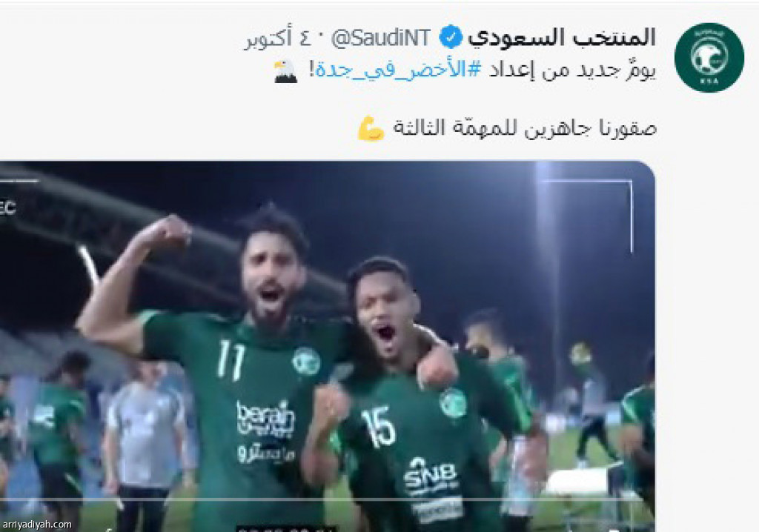Image resolution: width=759 pixels, height=532 pixels.
Task: Click the berain sponsor logo on shirt
Action: pos(266,419)
